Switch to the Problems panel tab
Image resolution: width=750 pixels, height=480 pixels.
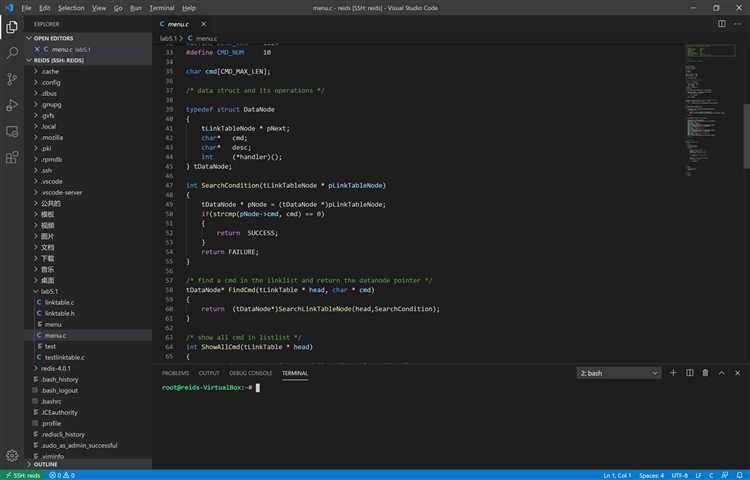point(175,373)
